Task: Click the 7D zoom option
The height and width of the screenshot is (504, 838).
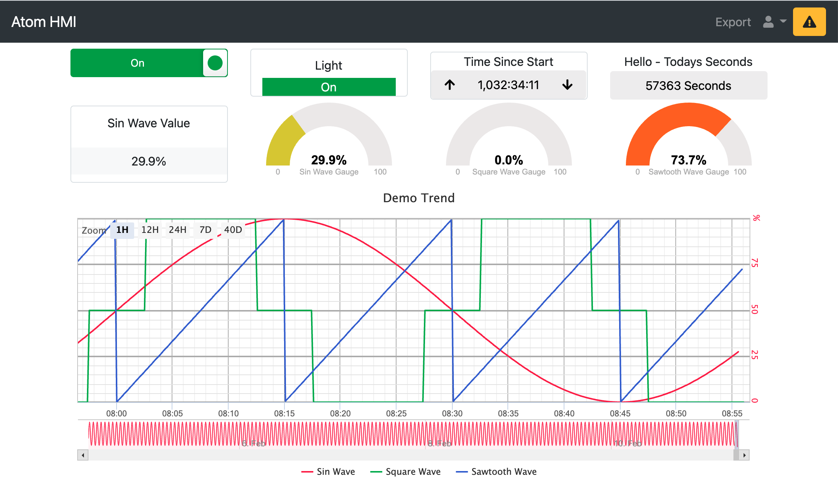Action: (205, 230)
